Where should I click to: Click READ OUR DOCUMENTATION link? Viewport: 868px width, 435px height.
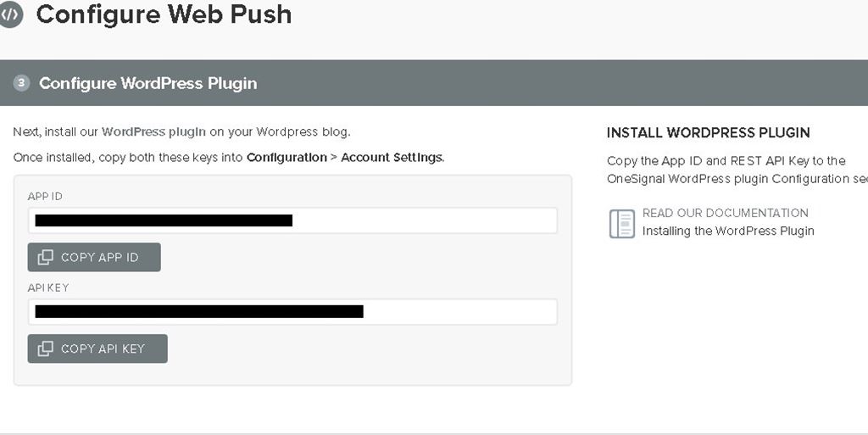[725, 213]
